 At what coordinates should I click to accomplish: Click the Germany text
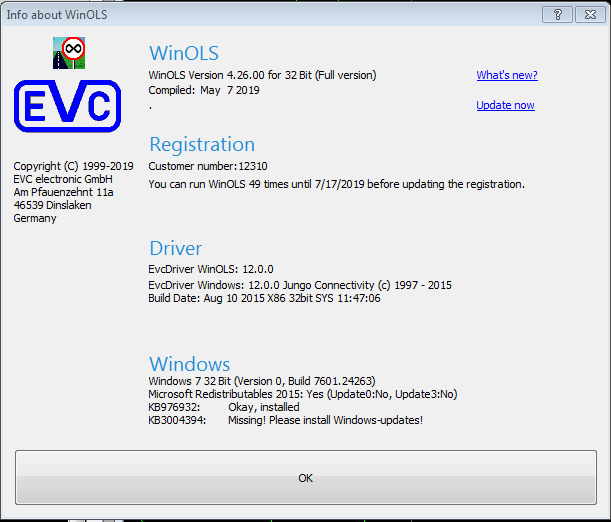click(35, 218)
